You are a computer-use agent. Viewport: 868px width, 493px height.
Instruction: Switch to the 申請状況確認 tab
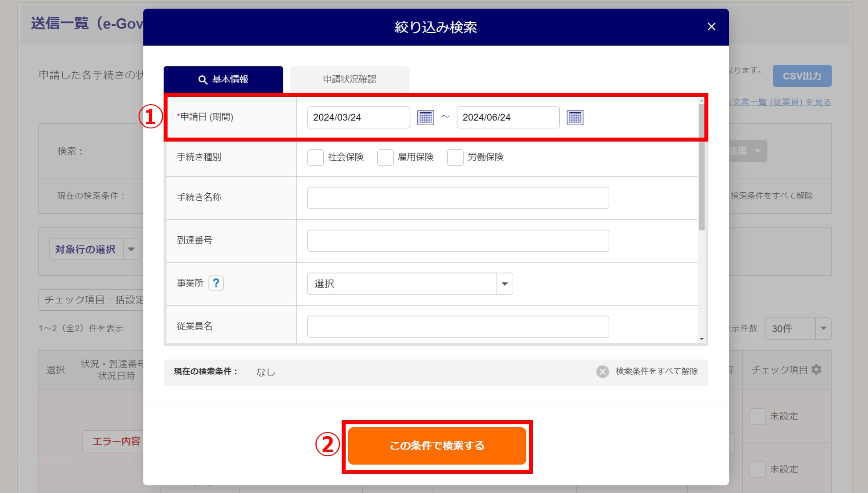pos(349,79)
